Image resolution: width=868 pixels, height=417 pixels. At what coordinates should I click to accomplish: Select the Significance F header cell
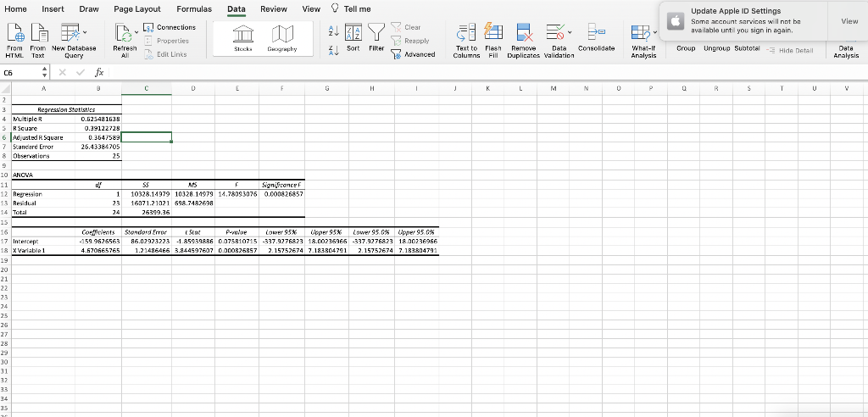tap(281, 185)
